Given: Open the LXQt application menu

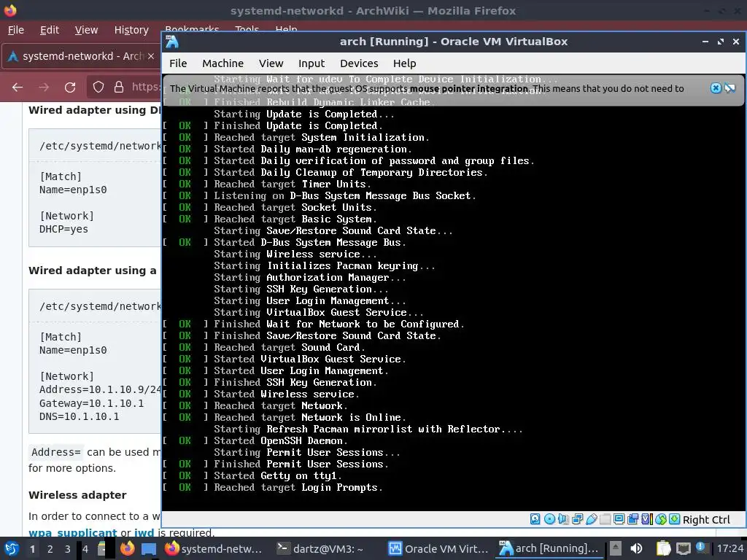Looking at the screenshot, I should (12, 548).
